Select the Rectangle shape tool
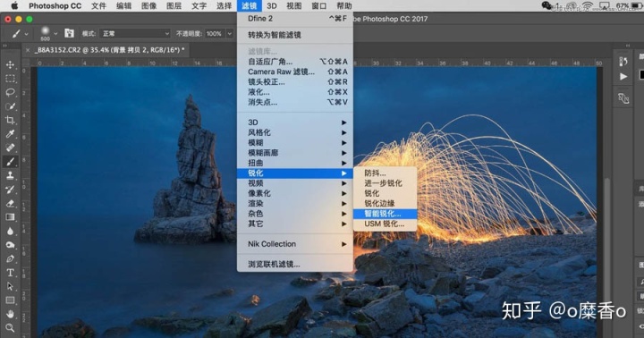 (x=10, y=300)
